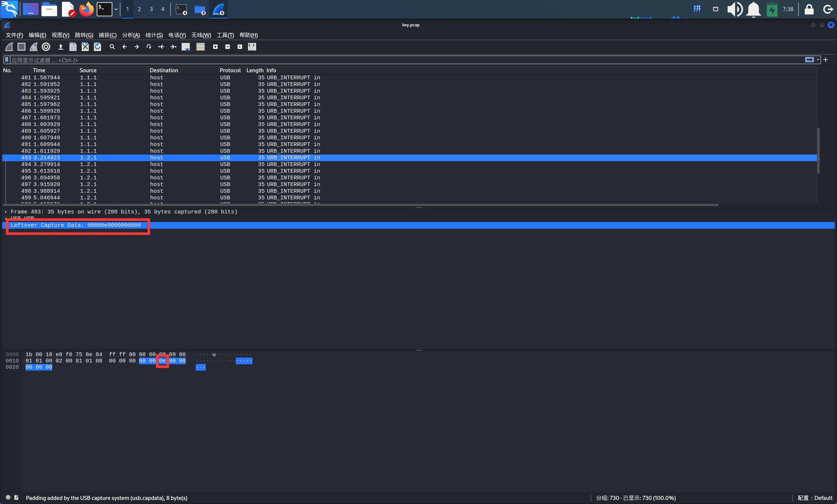Open the 统计(S) menu

coord(154,35)
